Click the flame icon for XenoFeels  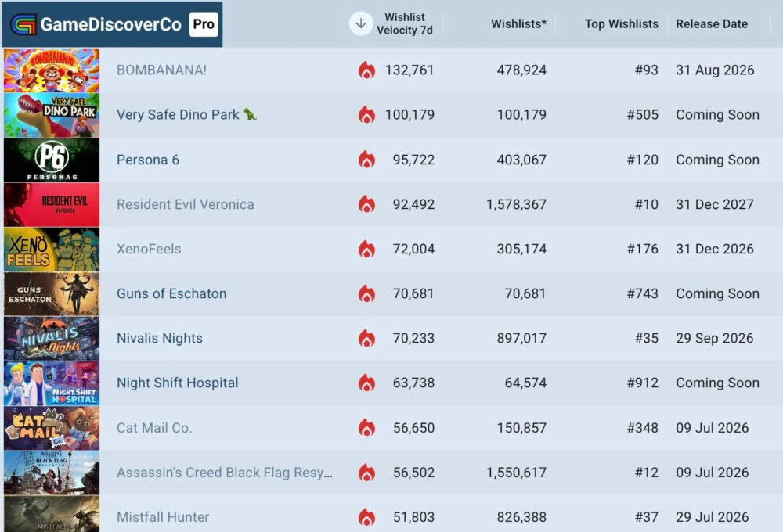click(366, 249)
